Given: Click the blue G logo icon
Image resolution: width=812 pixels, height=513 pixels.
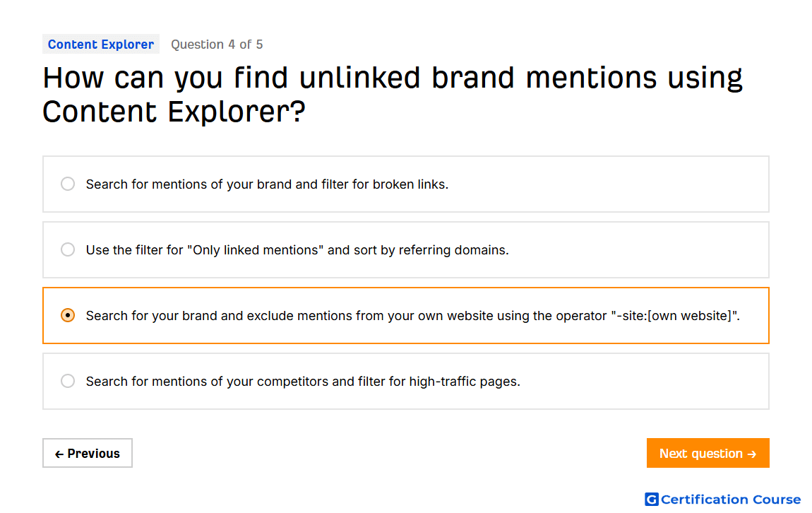Looking at the screenshot, I should [x=652, y=499].
